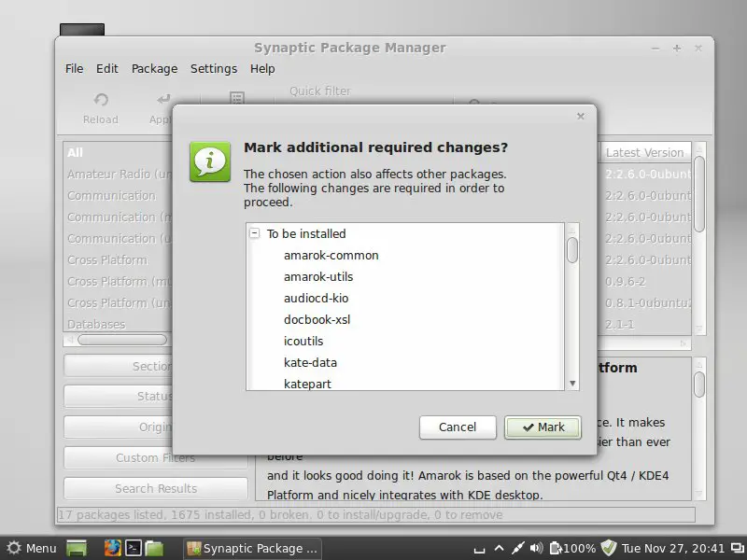Open the file manager folder icon
The width and height of the screenshot is (747, 560).
(x=154, y=548)
